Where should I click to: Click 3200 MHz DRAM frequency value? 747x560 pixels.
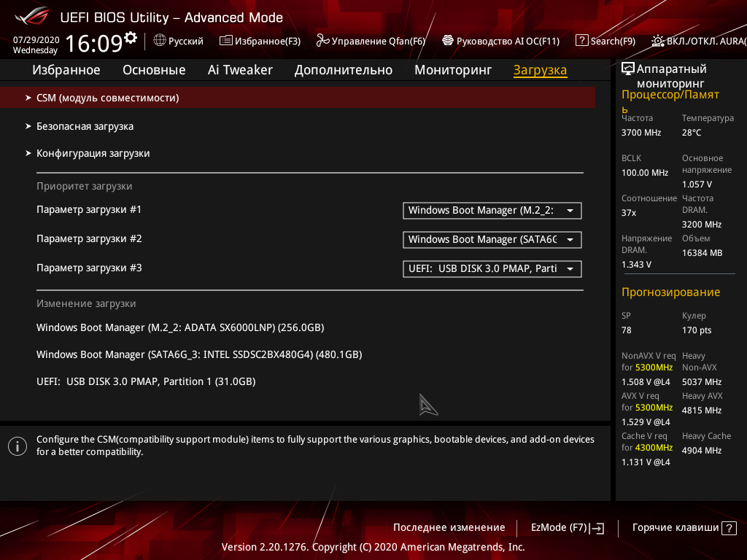point(701,225)
